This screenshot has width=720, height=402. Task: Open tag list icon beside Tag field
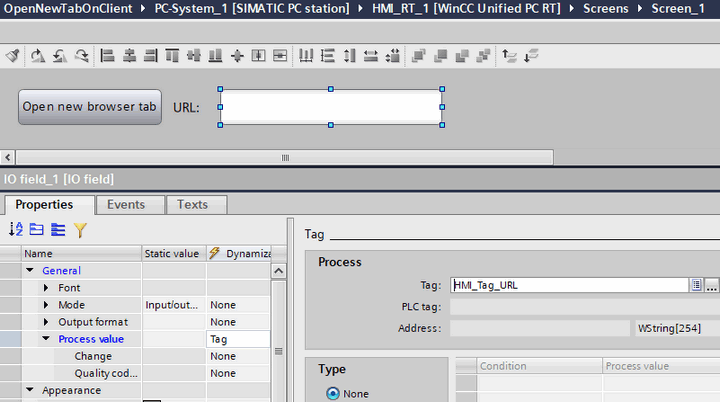[x=697, y=285]
